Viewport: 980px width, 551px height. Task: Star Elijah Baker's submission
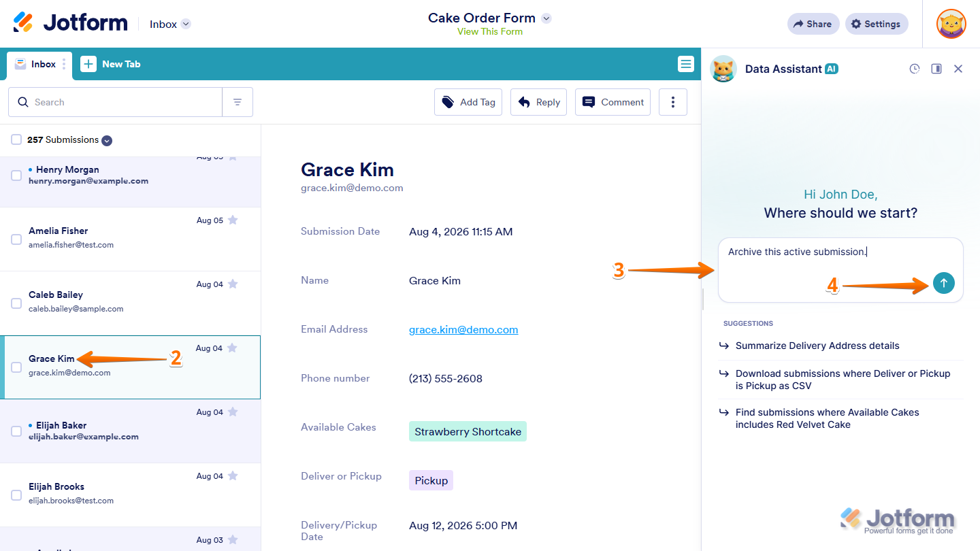[233, 412]
